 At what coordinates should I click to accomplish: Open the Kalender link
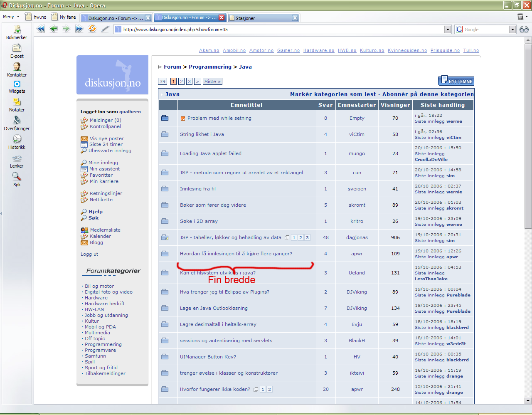[100, 236]
